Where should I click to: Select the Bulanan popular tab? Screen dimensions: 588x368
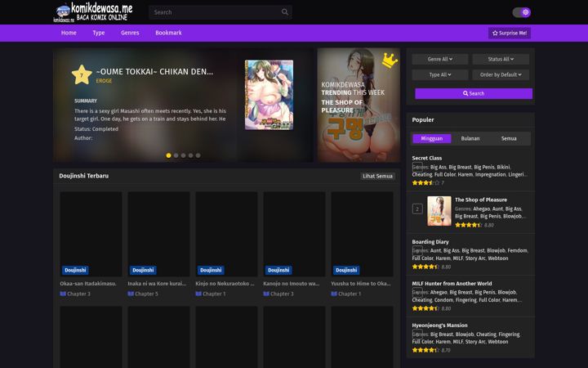[470, 138]
